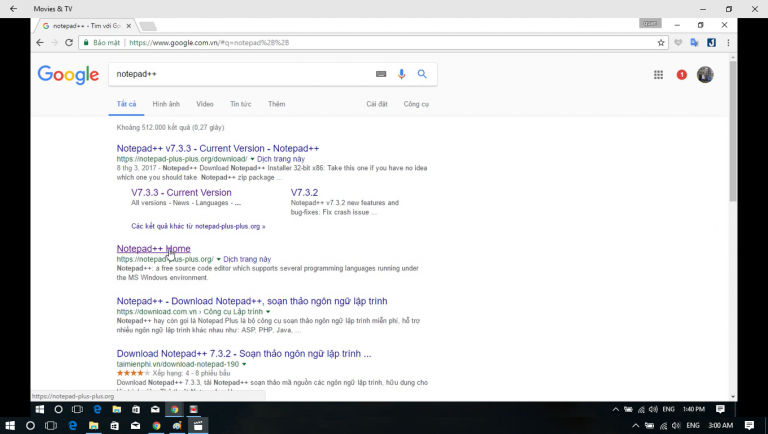
Task: Click Start button in the video's taskbar
Action: click(x=40, y=409)
